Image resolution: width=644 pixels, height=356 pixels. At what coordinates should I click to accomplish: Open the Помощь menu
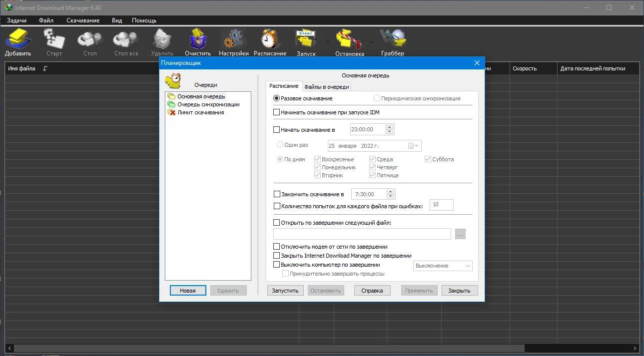pyautogui.click(x=144, y=20)
